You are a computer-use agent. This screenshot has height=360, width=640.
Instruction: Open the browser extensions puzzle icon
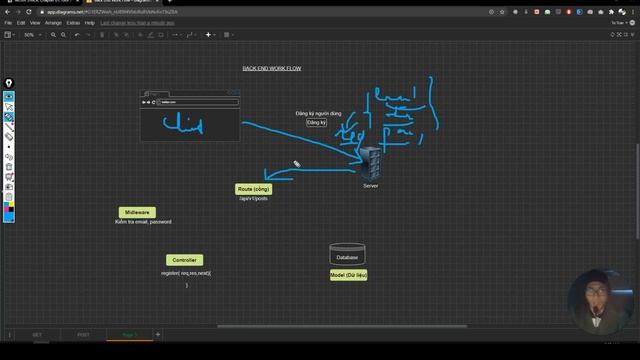click(x=611, y=12)
